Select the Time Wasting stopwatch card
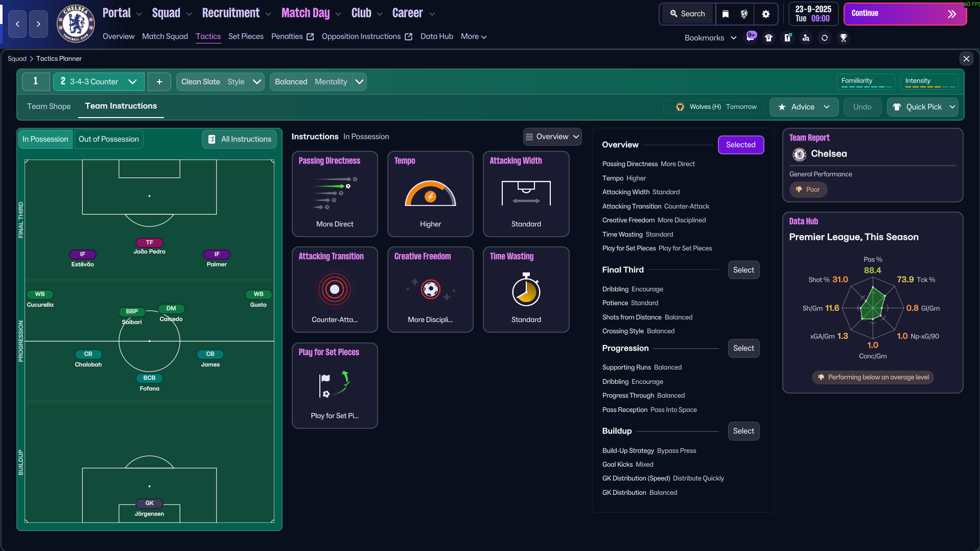The width and height of the screenshot is (980, 551). click(526, 290)
